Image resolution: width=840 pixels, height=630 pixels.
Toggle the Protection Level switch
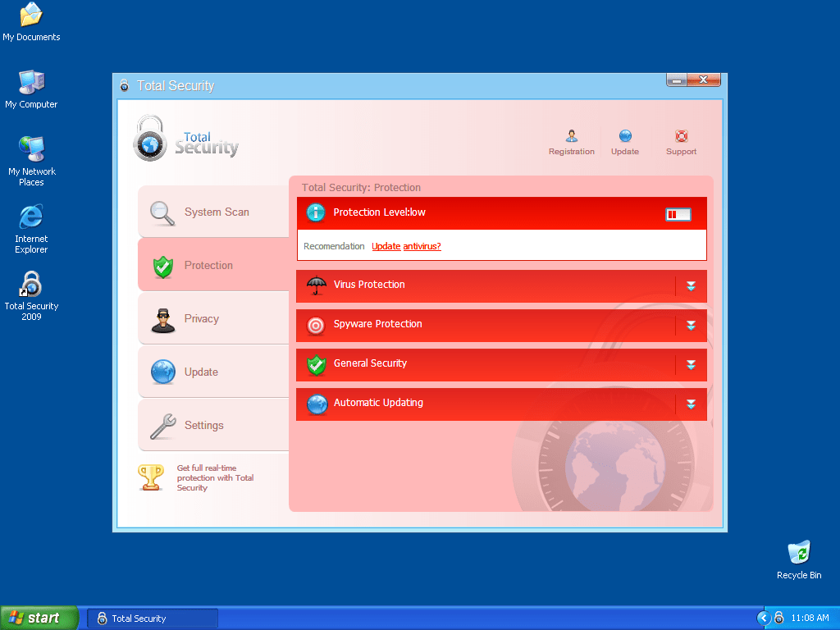pos(678,214)
